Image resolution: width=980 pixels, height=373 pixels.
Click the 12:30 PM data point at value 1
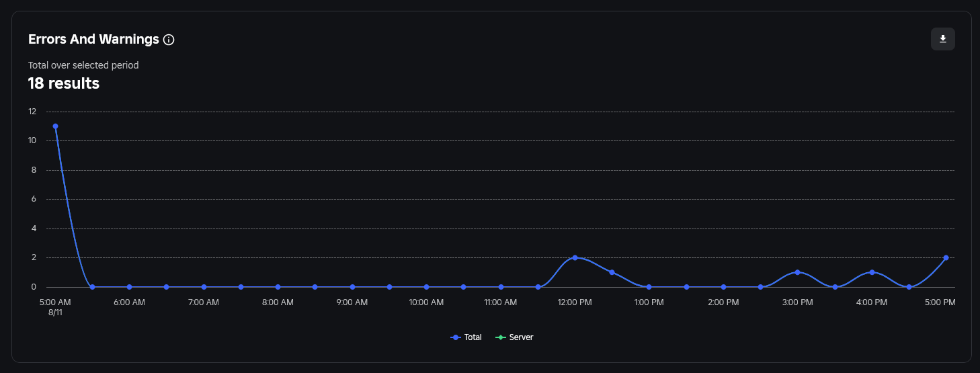(x=612, y=272)
